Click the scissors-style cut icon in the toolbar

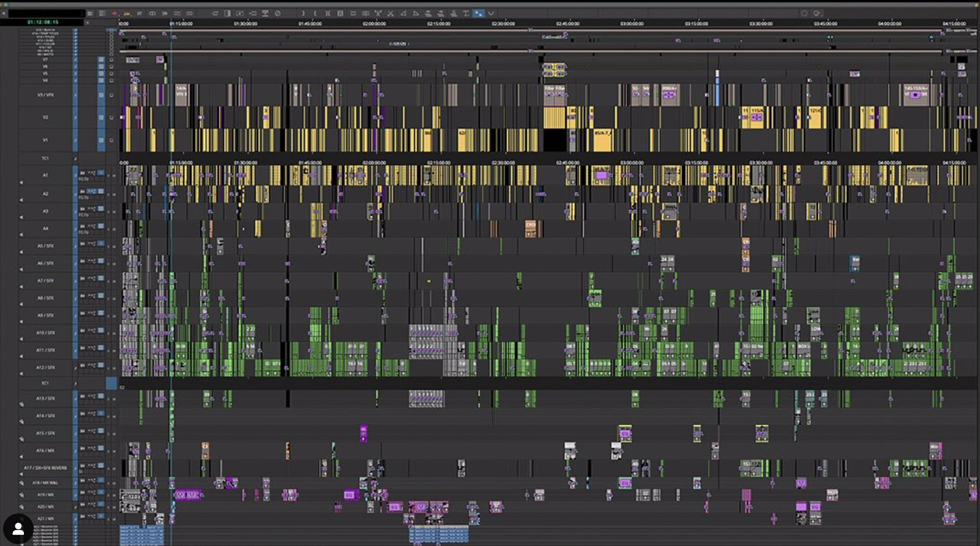[390, 13]
